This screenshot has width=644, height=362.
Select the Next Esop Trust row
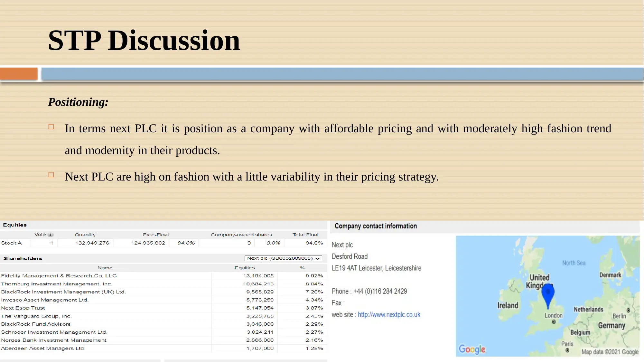163,308
